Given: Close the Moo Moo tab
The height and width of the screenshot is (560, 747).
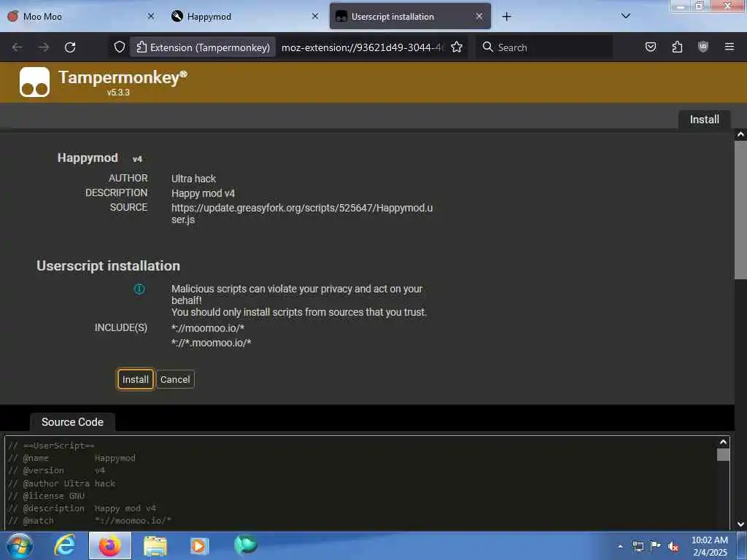Looking at the screenshot, I should 151,16.
